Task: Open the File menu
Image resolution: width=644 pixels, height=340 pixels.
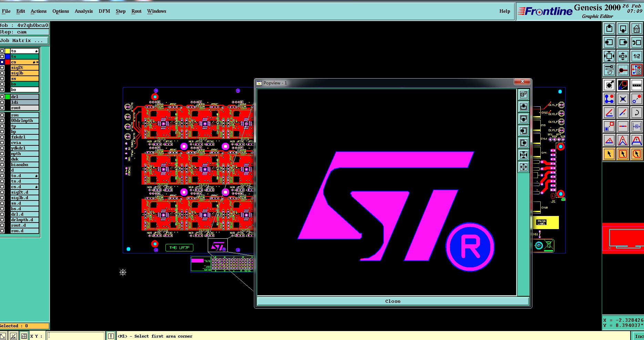Action: (6, 11)
